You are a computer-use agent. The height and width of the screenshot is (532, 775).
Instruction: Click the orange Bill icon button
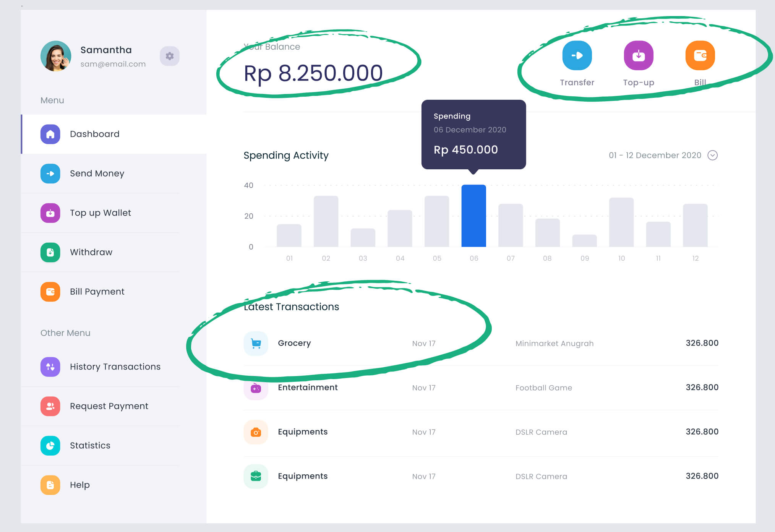pos(700,56)
